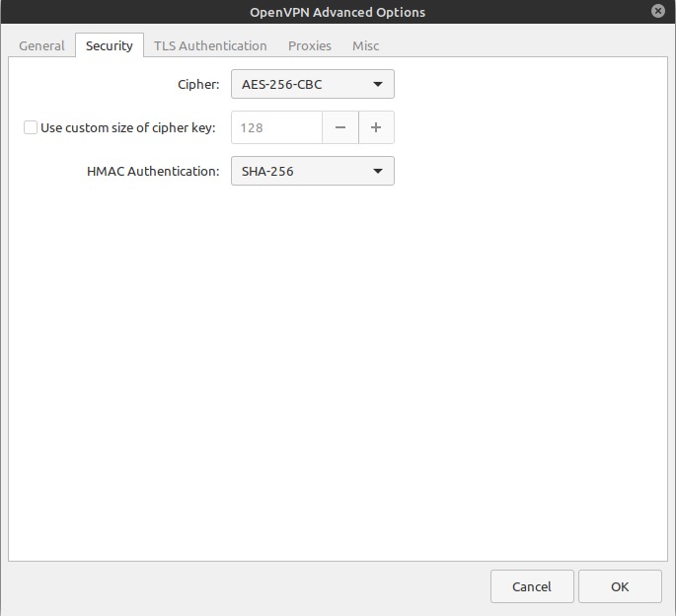Confirm settings with the OK button
This screenshot has height=616, width=676.
pyautogui.click(x=620, y=586)
